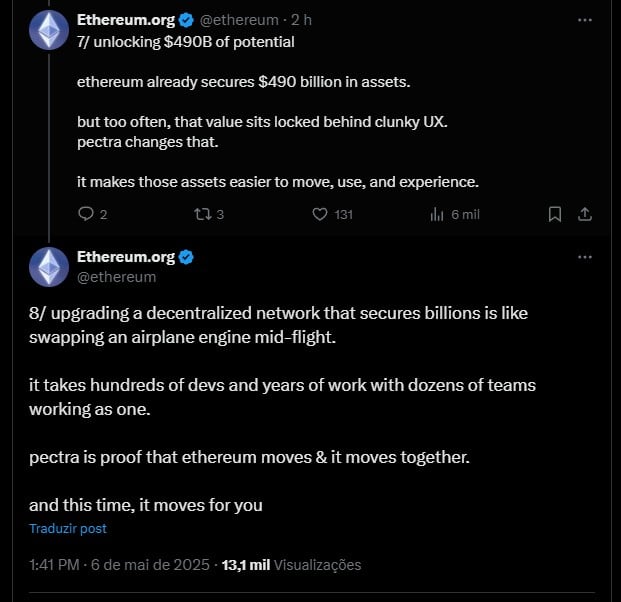Open the 2 h timestamp link
621x602 pixels.
[301, 20]
